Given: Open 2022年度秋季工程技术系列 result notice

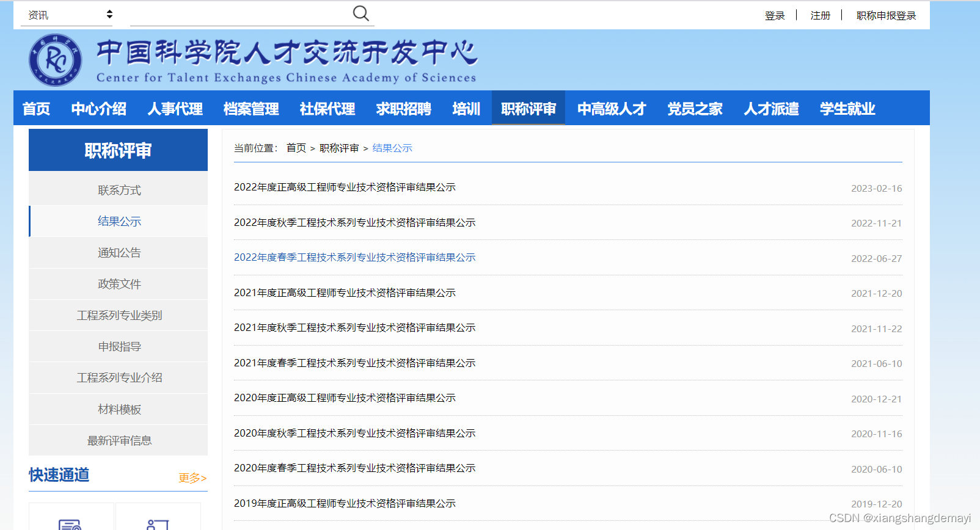Looking at the screenshot, I should [354, 222].
